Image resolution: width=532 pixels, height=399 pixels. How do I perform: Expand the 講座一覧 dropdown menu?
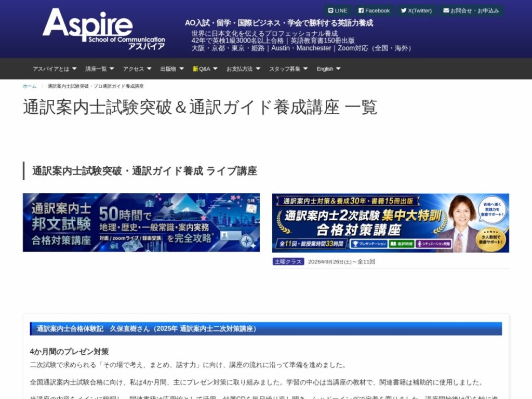[100, 69]
